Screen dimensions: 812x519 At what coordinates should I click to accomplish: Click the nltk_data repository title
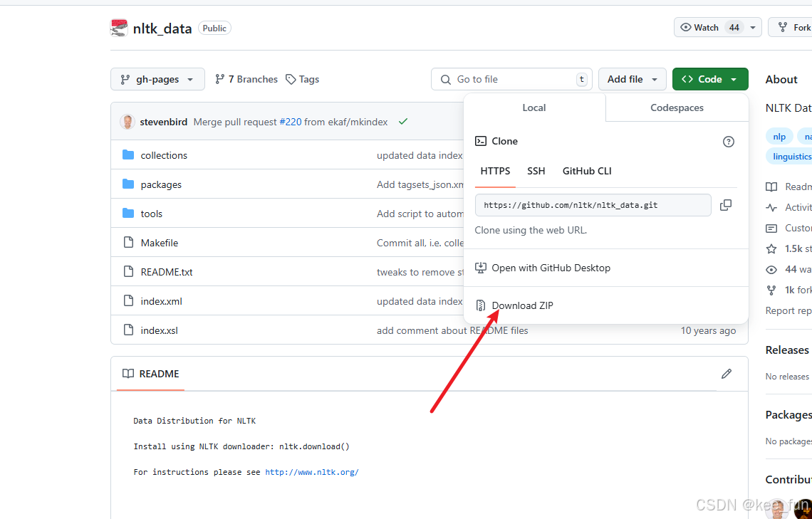coord(162,28)
